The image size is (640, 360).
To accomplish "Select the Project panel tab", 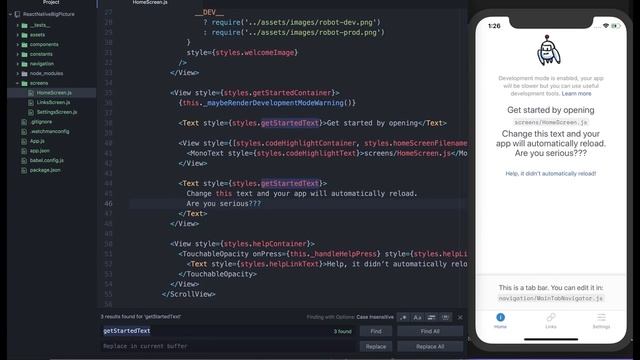I will [51, 2].
